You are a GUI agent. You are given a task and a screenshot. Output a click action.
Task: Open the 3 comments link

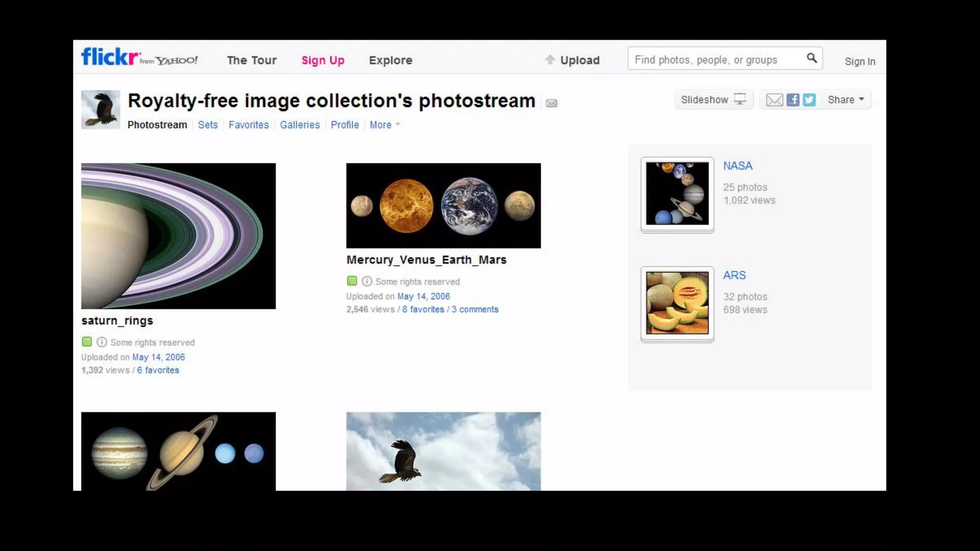[475, 309]
